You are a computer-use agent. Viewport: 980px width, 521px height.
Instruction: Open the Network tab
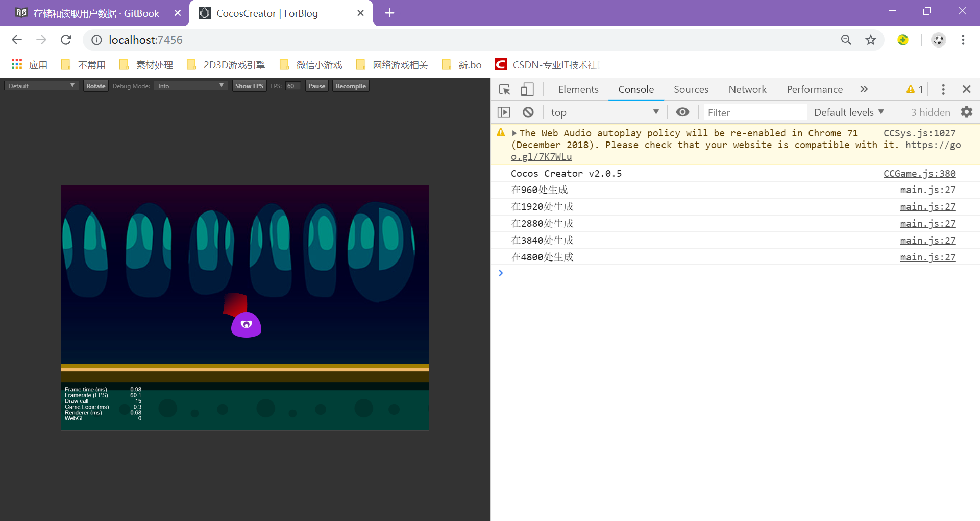tap(747, 90)
